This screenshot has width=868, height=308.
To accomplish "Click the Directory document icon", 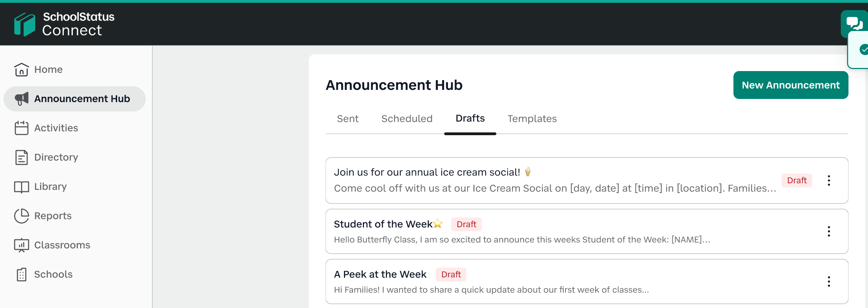I will (x=21, y=157).
